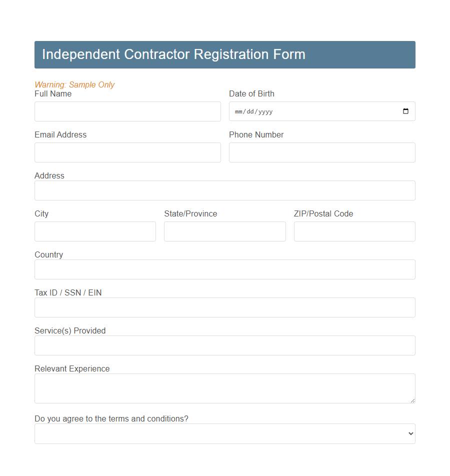Click inside the Full Name field
The height and width of the screenshot is (476, 450).
pyautogui.click(x=127, y=111)
